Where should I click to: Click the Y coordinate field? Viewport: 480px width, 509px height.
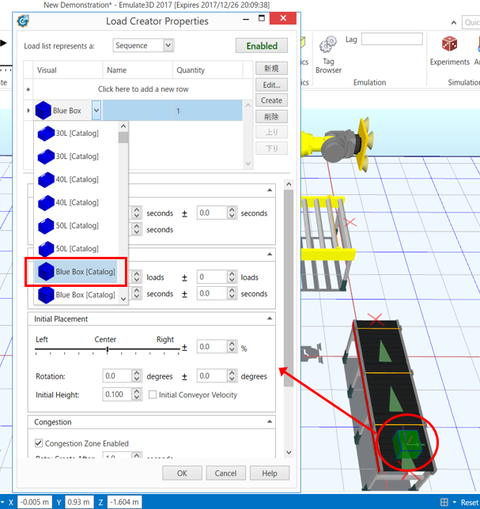(x=79, y=502)
